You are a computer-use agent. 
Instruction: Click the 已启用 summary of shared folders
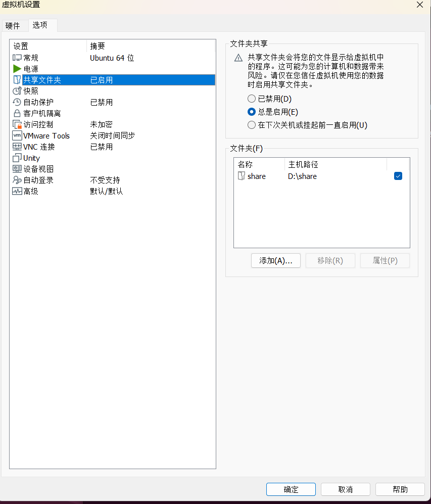point(102,80)
